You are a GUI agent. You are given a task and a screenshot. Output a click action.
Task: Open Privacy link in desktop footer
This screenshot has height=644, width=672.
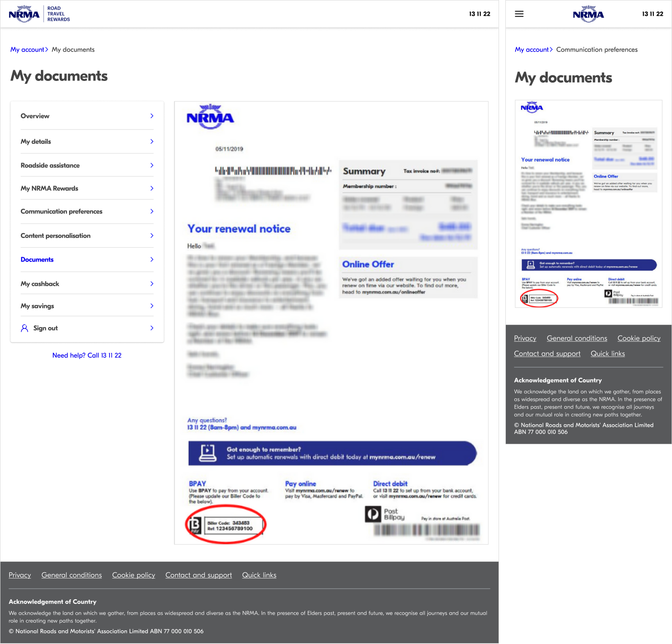pos(20,575)
